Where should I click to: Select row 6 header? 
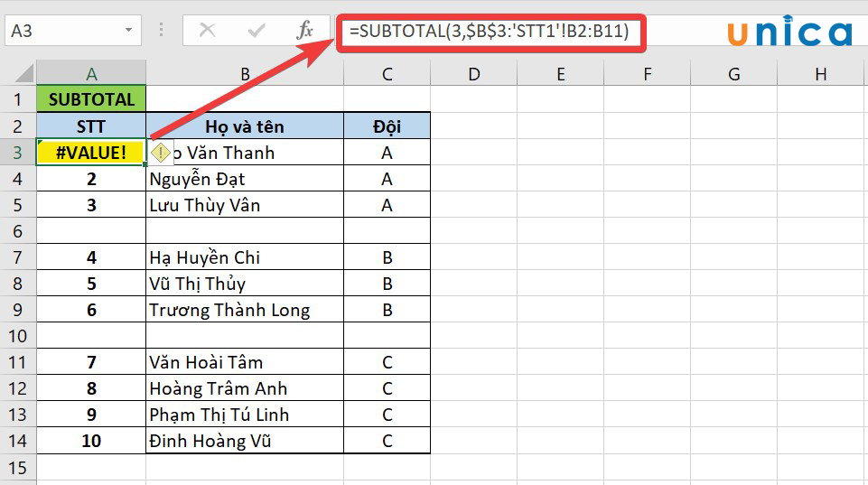click(18, 231)
